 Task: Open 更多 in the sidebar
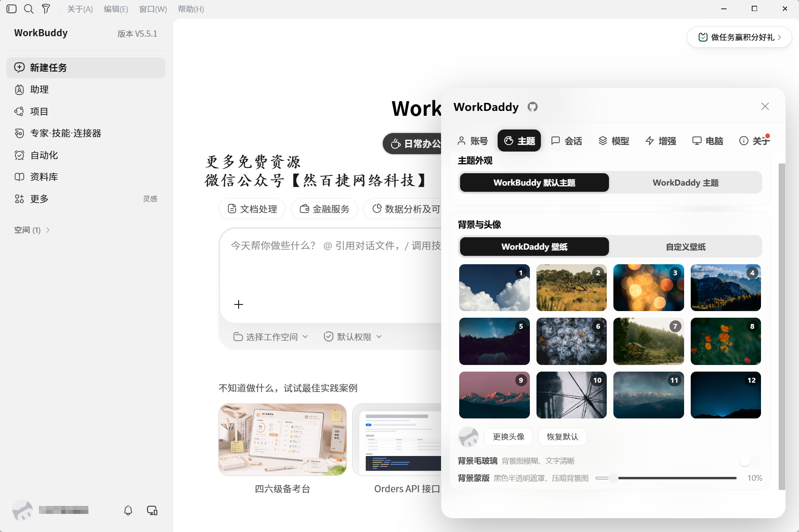[x=86, y=199]
